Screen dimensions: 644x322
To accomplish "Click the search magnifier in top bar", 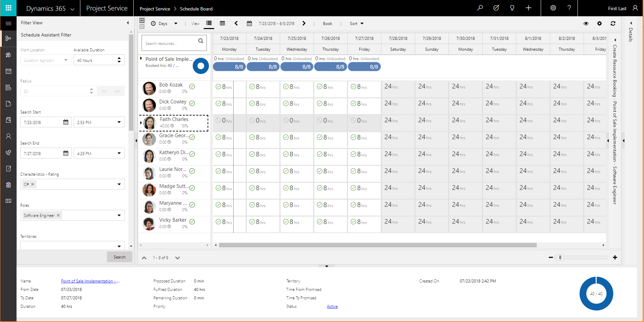I will point(480,8).
